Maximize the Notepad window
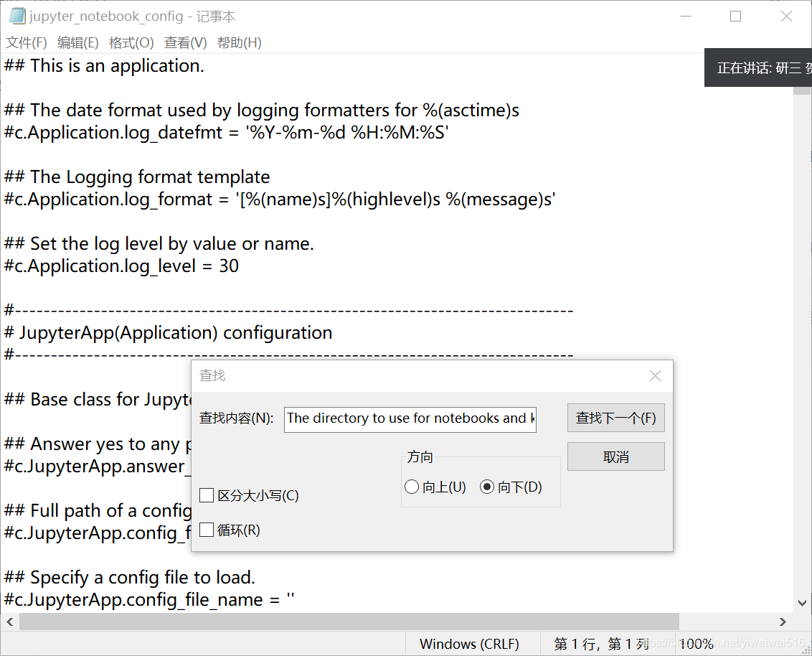812x656 pixels. [x=735, y=16]
